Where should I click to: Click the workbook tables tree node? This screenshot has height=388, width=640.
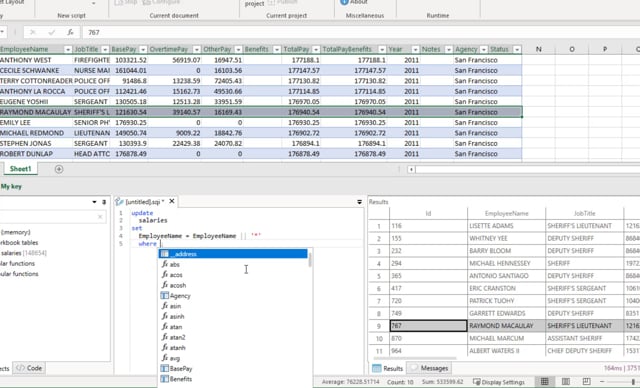(x=19, y=242)
